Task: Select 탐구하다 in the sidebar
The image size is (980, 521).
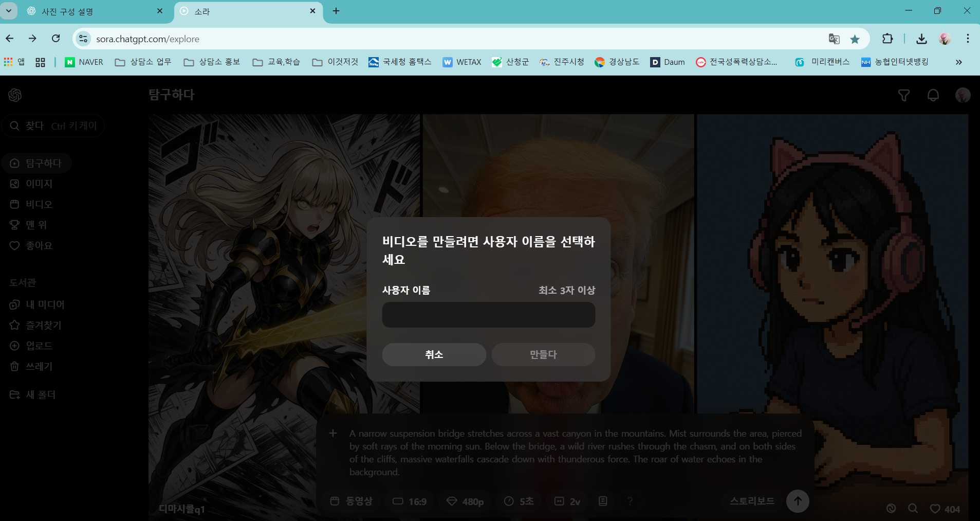Action: (x=36, y=163)
